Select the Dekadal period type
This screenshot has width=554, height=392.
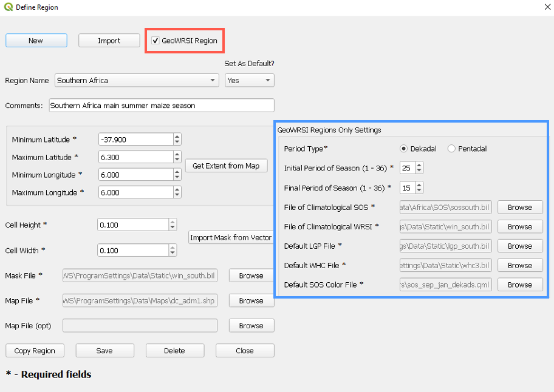point(404,149)
